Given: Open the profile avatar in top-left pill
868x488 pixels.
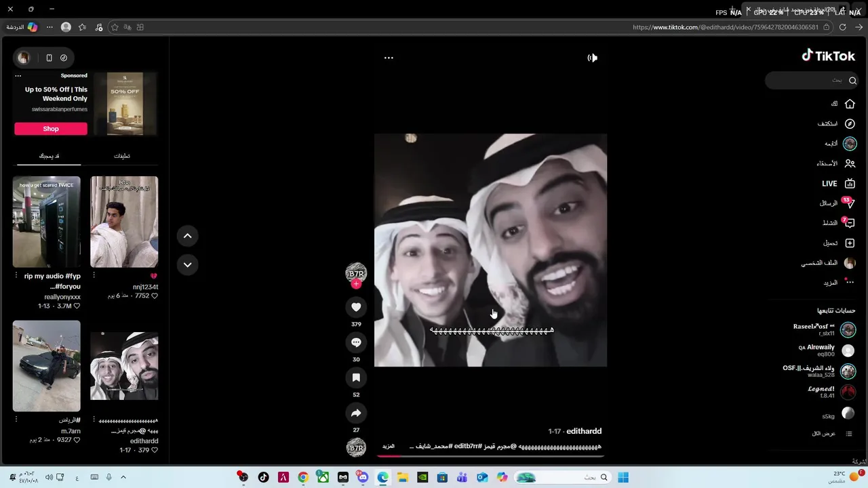Looking at the screenshot, I should pos(24,58).
